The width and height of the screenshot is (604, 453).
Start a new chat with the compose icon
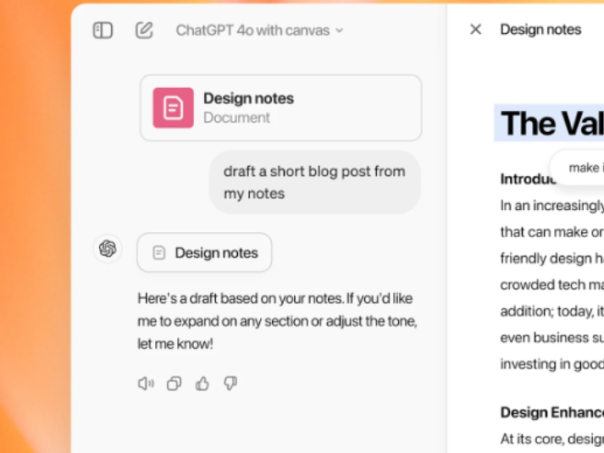coord(144,30)
